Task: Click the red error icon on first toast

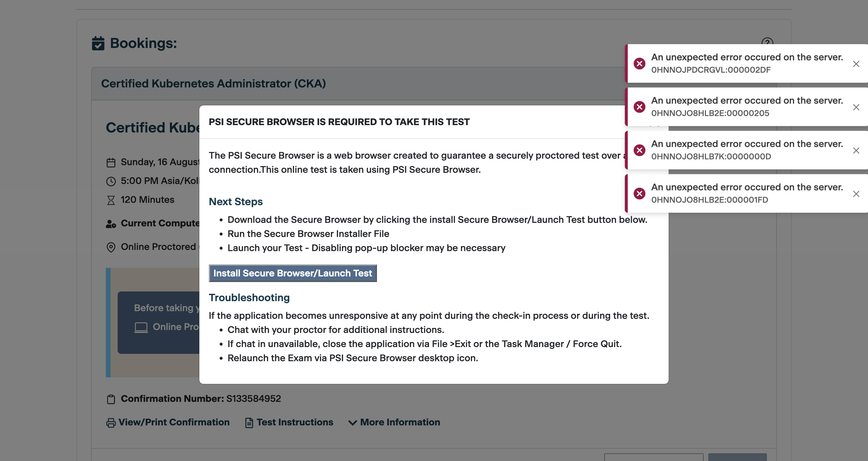Action: point(639,64)
